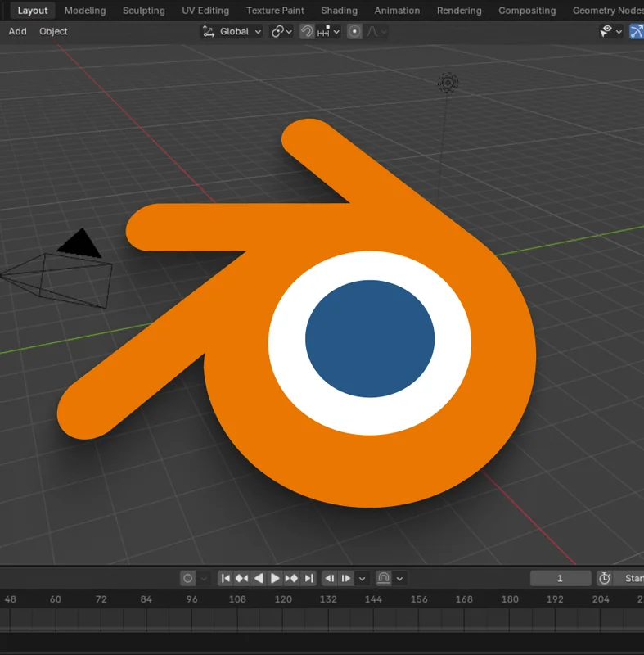Toggle use preview range stopwatch icon
Viewport: 644px width, 655px height.
[605, 578]
